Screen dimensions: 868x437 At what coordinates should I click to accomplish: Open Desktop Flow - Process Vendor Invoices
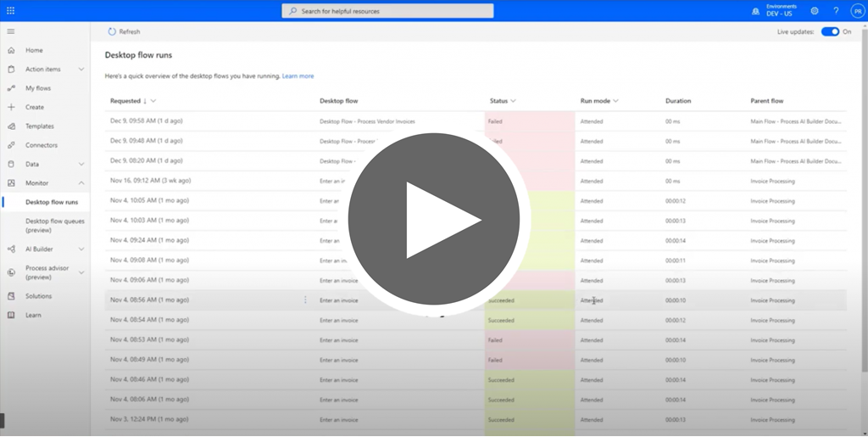point(367,121)
